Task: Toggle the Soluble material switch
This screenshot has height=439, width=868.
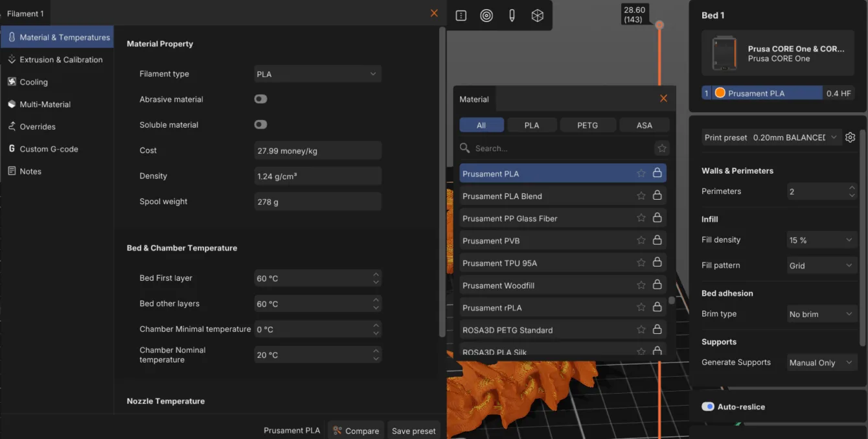Action: click(260, 125)
